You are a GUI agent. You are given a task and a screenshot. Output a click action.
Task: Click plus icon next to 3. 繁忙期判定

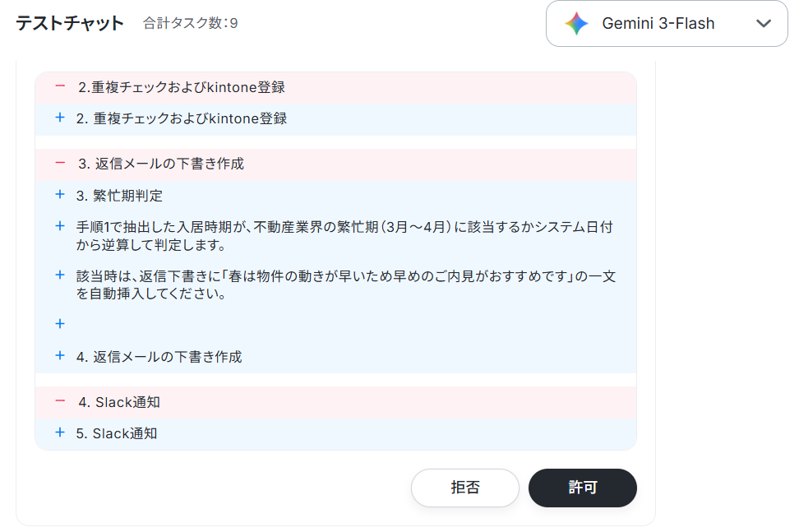(x=60, y=195)
